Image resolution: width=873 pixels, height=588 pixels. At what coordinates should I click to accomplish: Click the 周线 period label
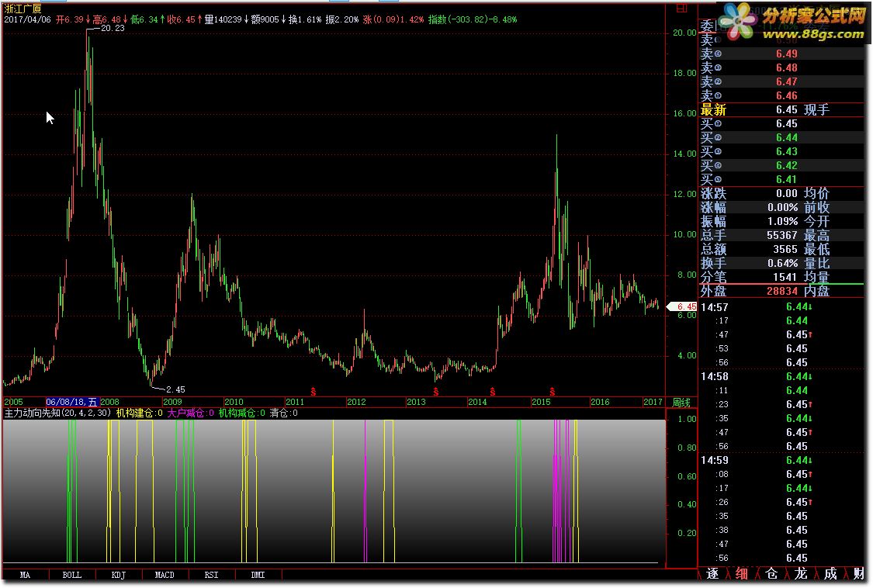click(681, 402)
